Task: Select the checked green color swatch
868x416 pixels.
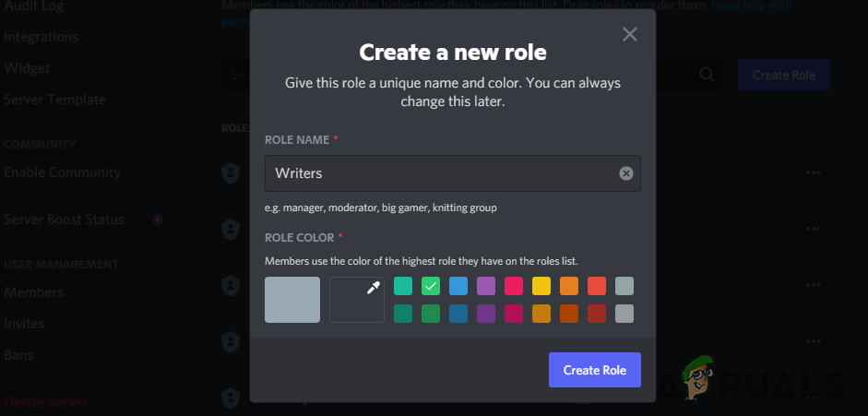Action: (431, 286)
